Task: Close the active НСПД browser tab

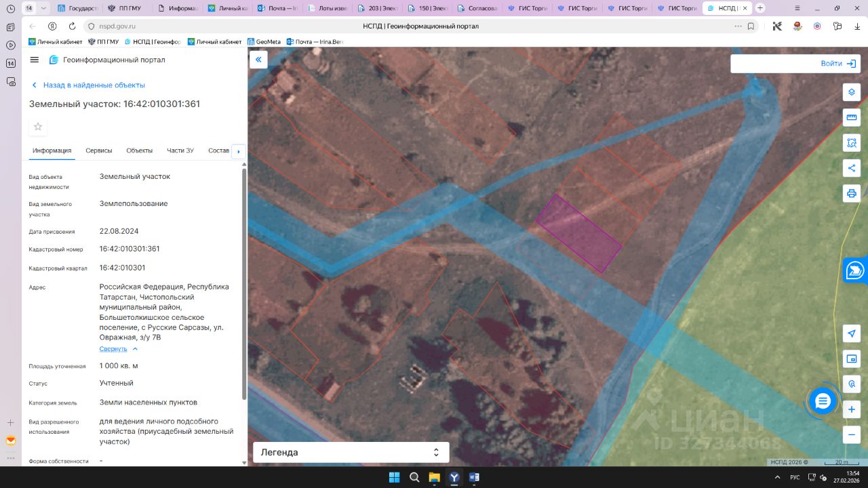Action: click(746, 8)
